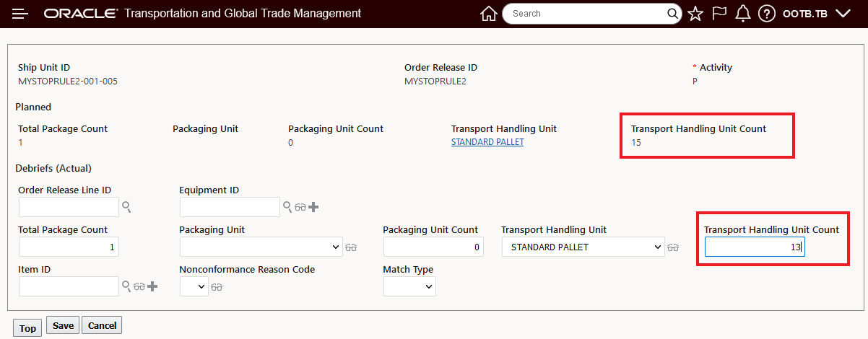The width and height of the screenshot is (868, 339).
Task: Open the Nonconformance Reason Code dropdown
Action: pyautogui.click(x=194, y=286)
